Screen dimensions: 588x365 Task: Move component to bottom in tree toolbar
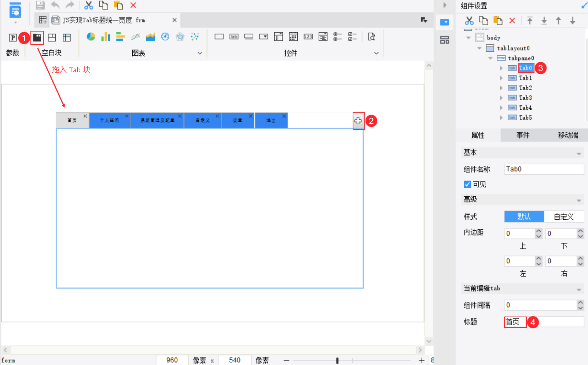click(x=544, y=21)
